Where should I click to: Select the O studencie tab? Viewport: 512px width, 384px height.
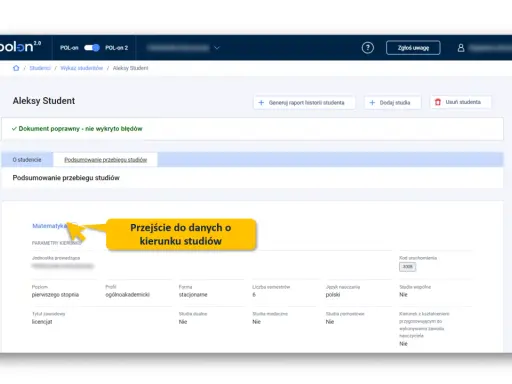(27, 160)
